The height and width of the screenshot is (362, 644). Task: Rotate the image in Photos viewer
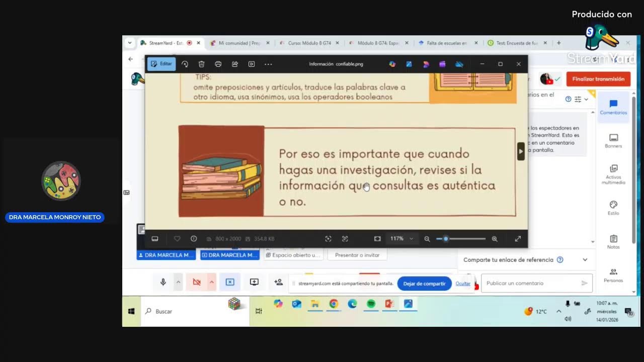point(185,64)
